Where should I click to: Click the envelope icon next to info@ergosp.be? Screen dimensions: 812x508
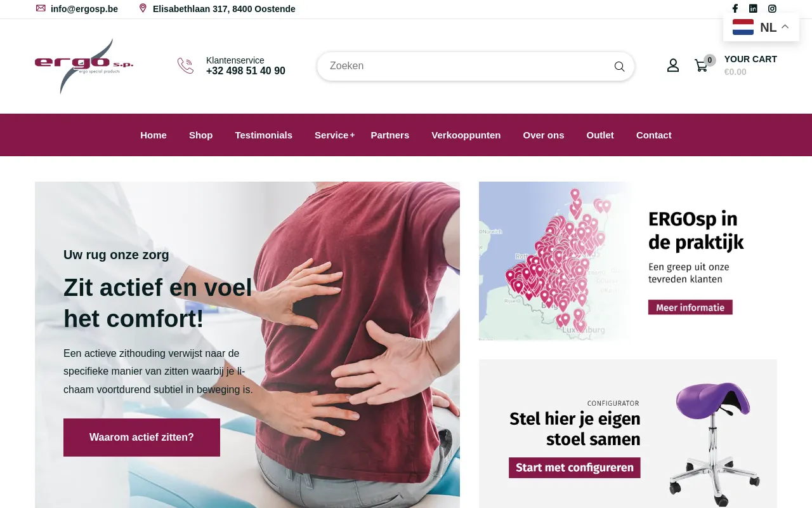tap(41, 8)
